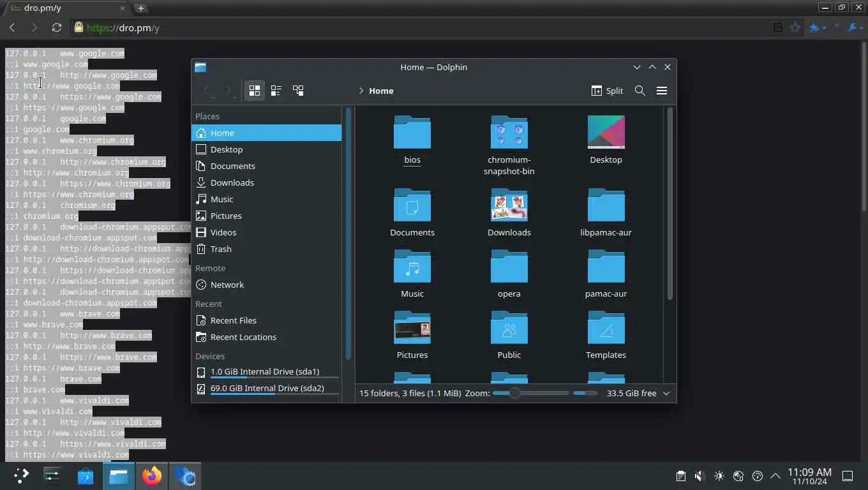Screen dimensions: 868x490
Task: Select the bios folder icon
Action: (x=412, y=132)
